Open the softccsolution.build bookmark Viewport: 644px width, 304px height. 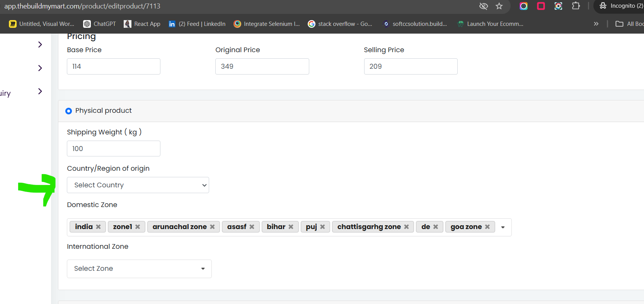tap(415, 24)
